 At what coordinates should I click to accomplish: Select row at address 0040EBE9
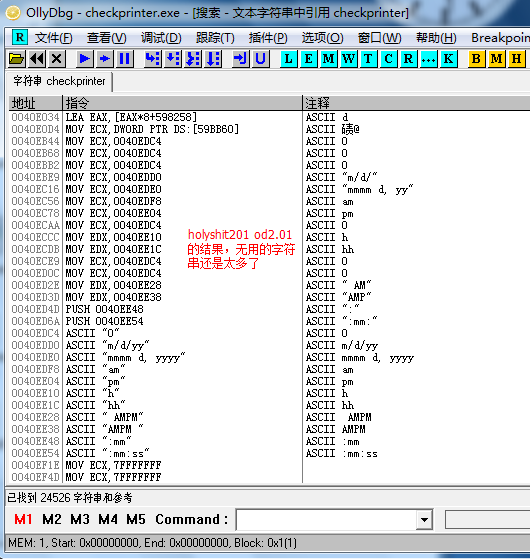[269, 177]
